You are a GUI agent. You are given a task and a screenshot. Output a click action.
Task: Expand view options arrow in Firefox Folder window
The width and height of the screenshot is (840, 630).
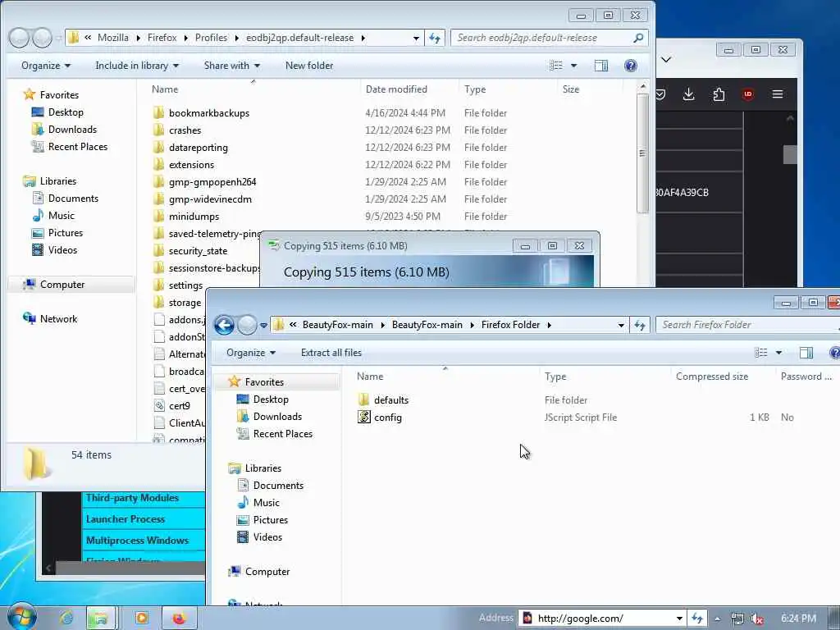tap(778, 353)
